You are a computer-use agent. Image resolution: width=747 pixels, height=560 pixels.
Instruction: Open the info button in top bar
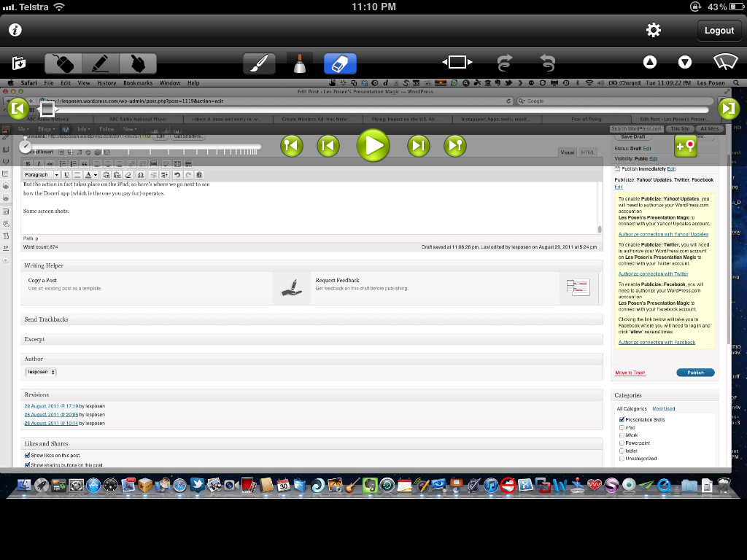click(15, 30)
